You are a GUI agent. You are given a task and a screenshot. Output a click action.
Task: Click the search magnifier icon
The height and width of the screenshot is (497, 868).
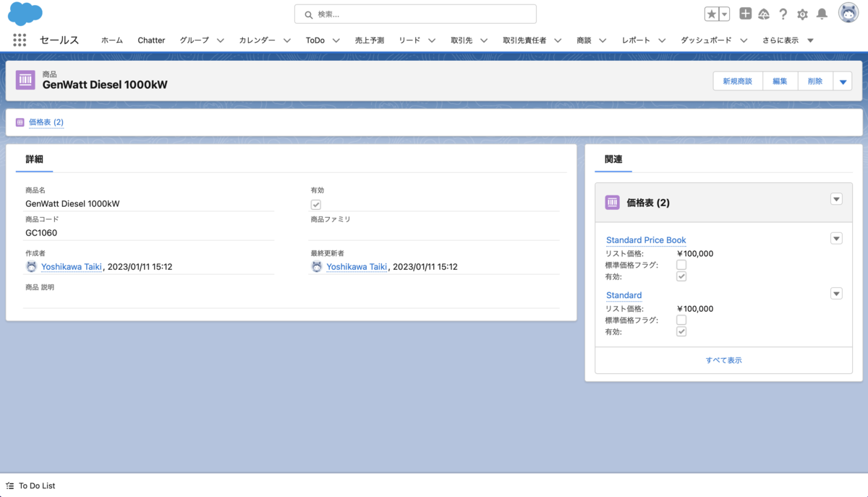(309, 14)
